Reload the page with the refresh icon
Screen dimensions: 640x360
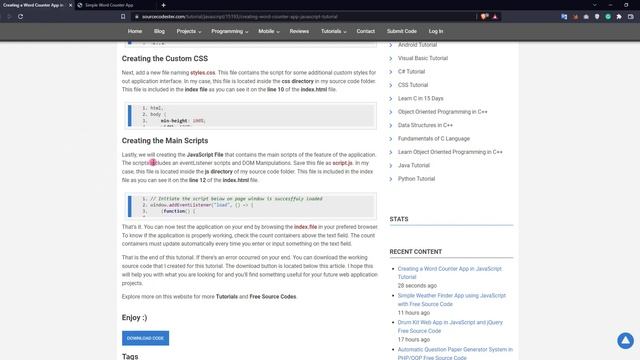pos(20,17)
